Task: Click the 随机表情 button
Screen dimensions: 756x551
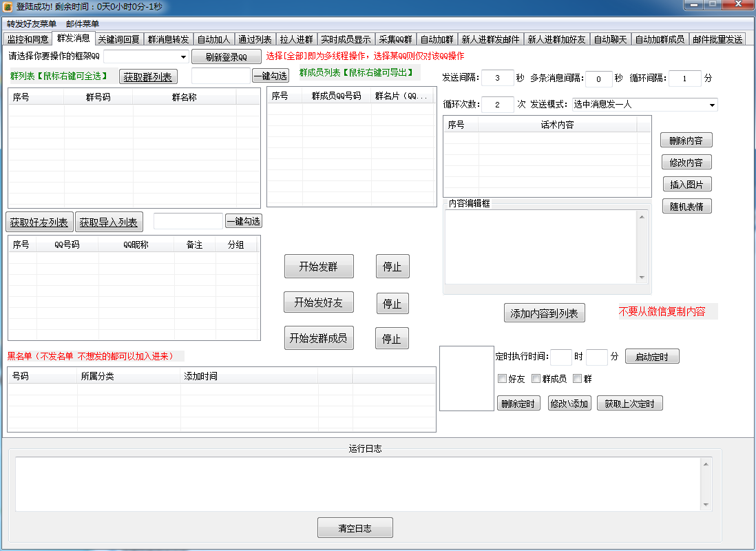Action: pyautogui.click(x=686, y=207)
